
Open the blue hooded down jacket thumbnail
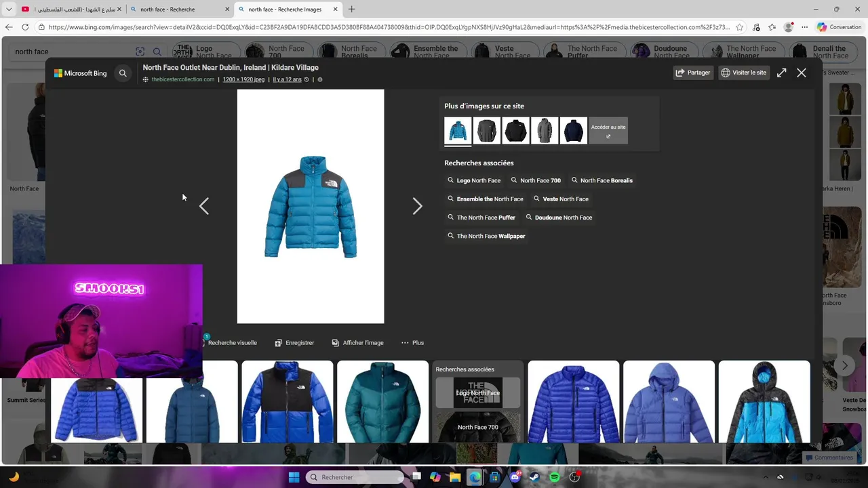click(x=669, y=401)
